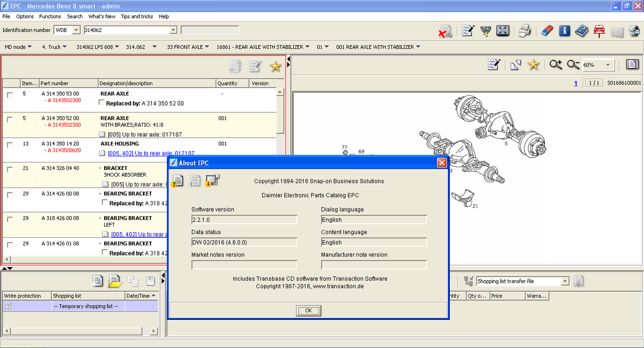Open the Search menu
Image resolution: width=644 pixels, height=348 pixels.
coord(75,17)
